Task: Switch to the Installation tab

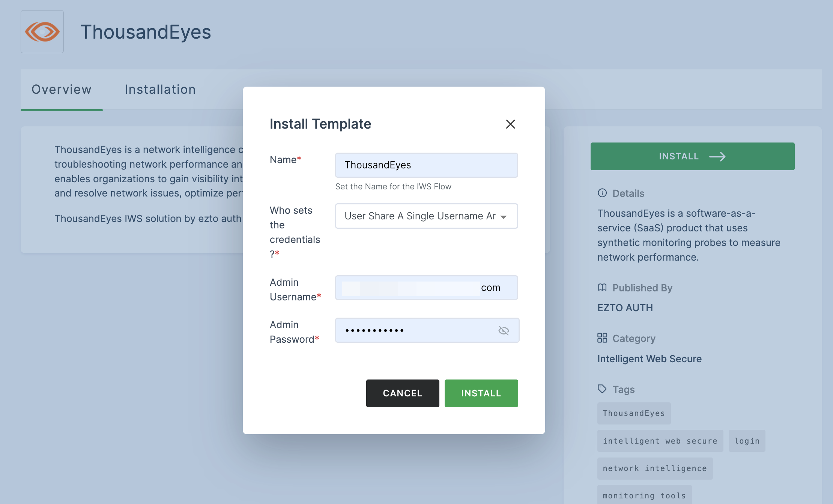Action: [160, 90]
